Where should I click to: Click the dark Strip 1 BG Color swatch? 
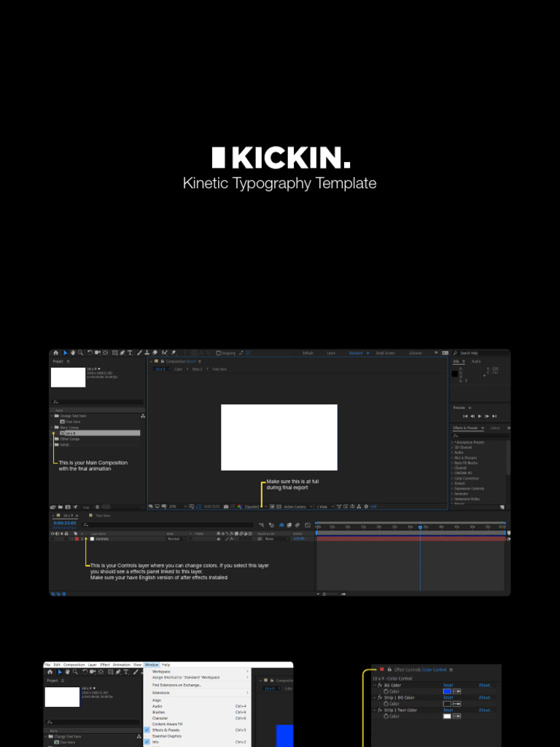(x=447, y=704)
